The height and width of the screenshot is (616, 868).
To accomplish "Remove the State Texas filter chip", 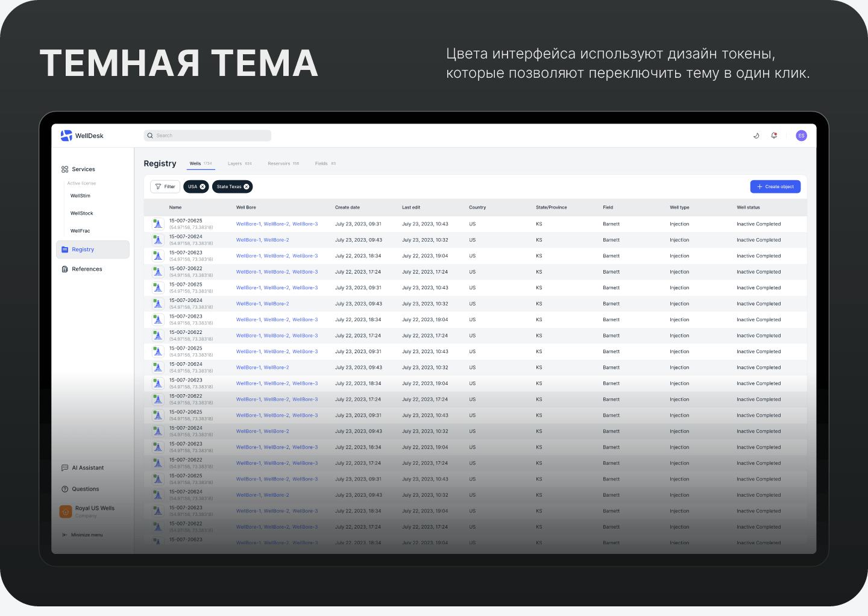I will coord(247,187).
